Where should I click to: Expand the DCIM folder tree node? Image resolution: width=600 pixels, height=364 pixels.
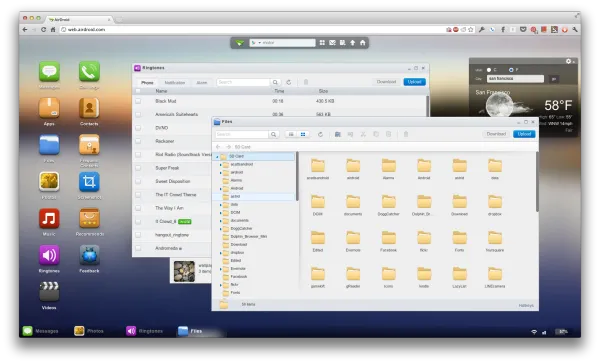coord(220,213)
